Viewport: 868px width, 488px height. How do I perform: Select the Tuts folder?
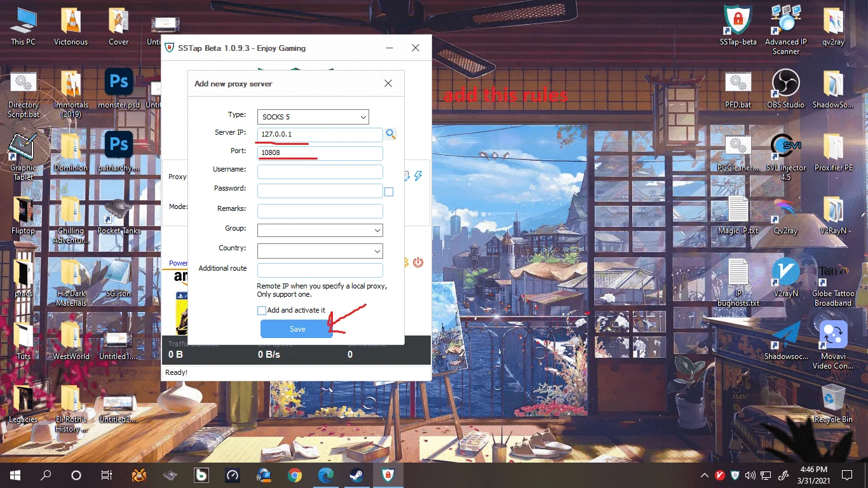coord(24,341)
